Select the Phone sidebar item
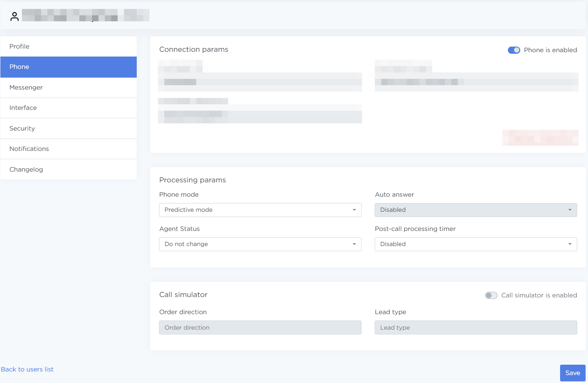588x383 pixels. 69,67
